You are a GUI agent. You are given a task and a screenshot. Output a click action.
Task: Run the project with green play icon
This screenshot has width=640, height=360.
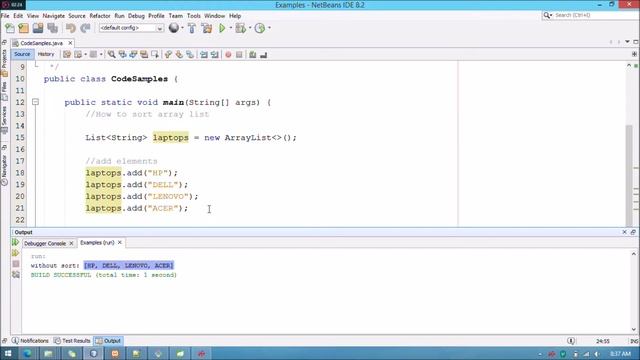coord(222,28)
